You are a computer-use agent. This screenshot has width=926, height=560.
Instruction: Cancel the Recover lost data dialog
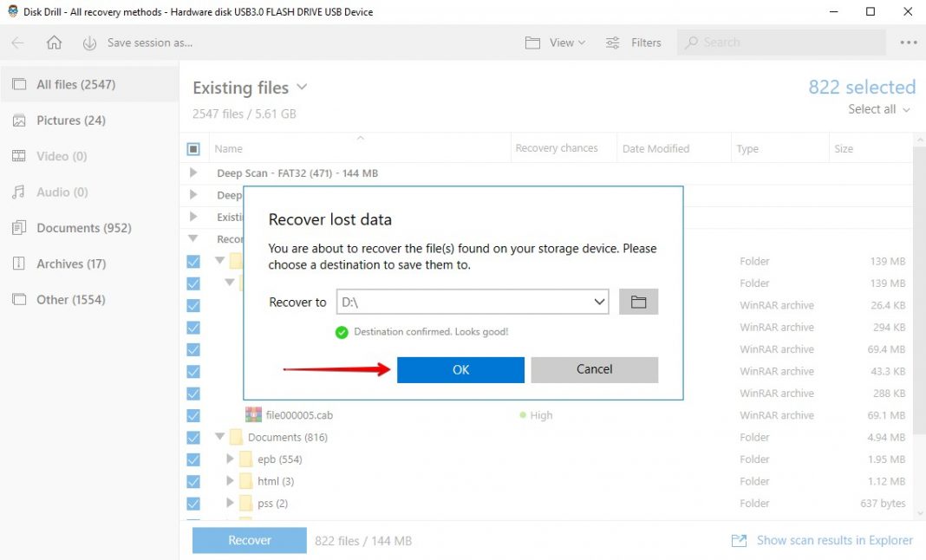pyautogui.click(x=594, y=369)
